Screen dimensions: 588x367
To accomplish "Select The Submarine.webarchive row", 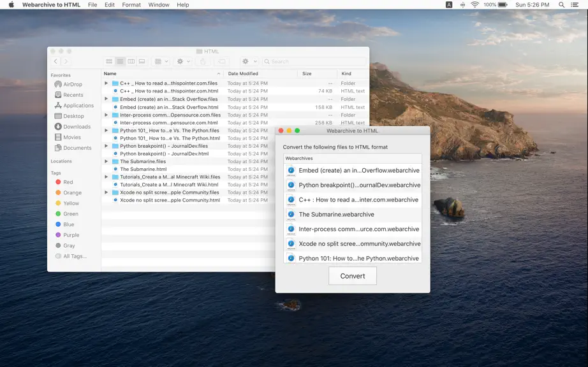I will [x=353, y=214].
